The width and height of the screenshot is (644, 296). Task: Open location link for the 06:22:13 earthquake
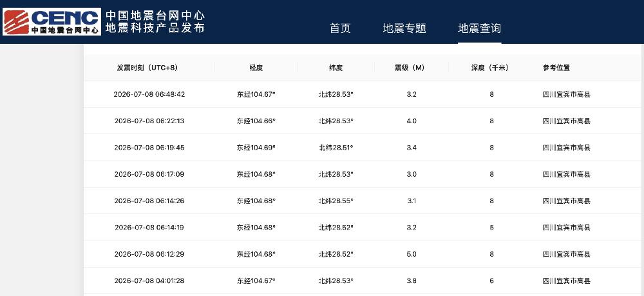tap(566, 121)
